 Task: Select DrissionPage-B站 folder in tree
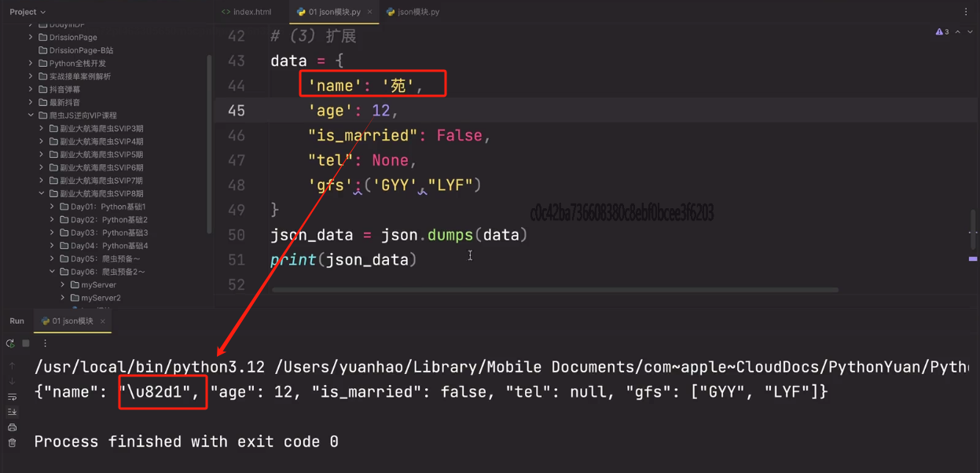point(75,50)
